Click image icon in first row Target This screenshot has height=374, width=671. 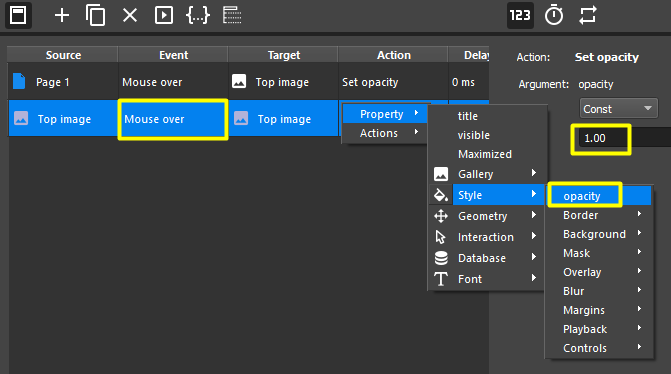point(239,81)
